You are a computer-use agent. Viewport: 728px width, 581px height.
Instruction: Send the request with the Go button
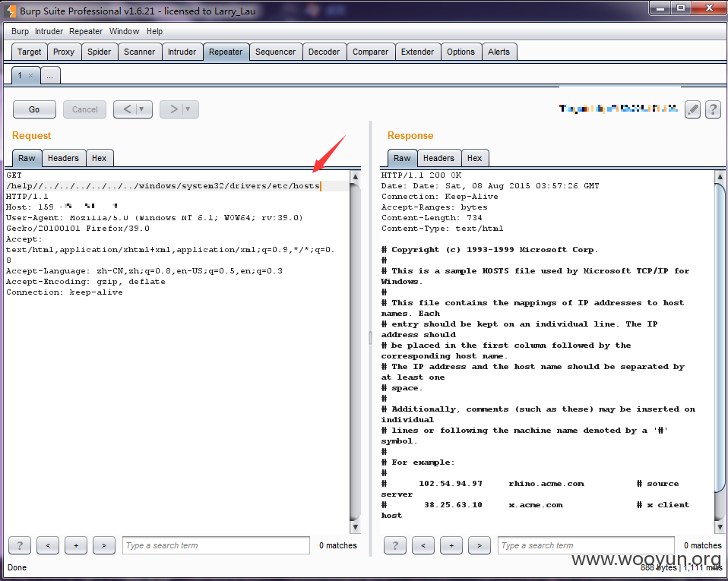[34, 109]
